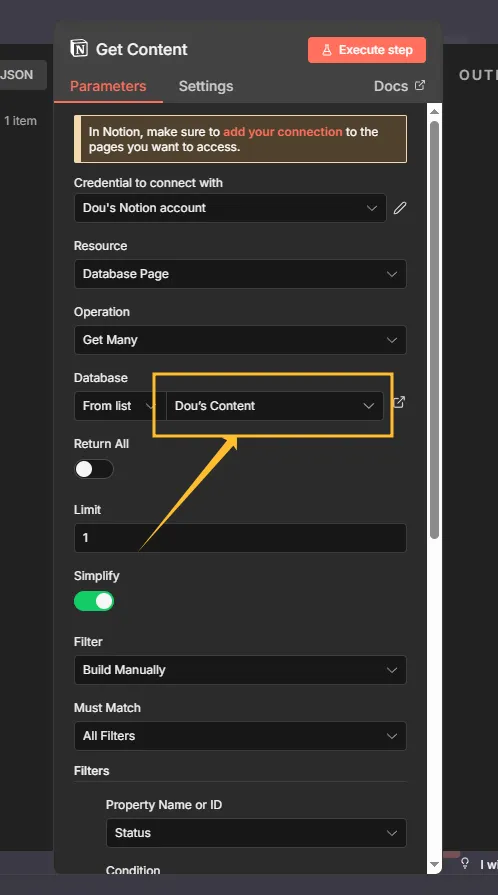This screenshot has height=895, width=498.
Task: Click the Property Name or ID label
Action: click(164, 805)
